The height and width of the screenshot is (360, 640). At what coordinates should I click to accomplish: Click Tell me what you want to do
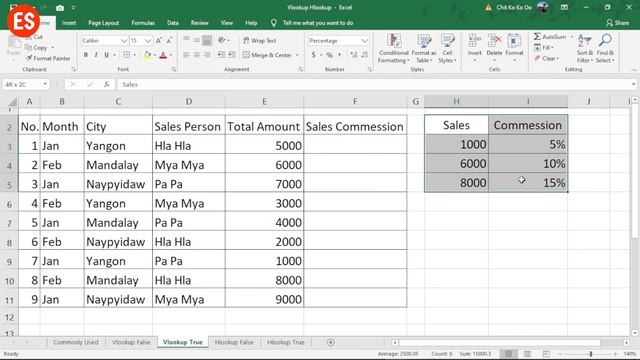point(318,23)
